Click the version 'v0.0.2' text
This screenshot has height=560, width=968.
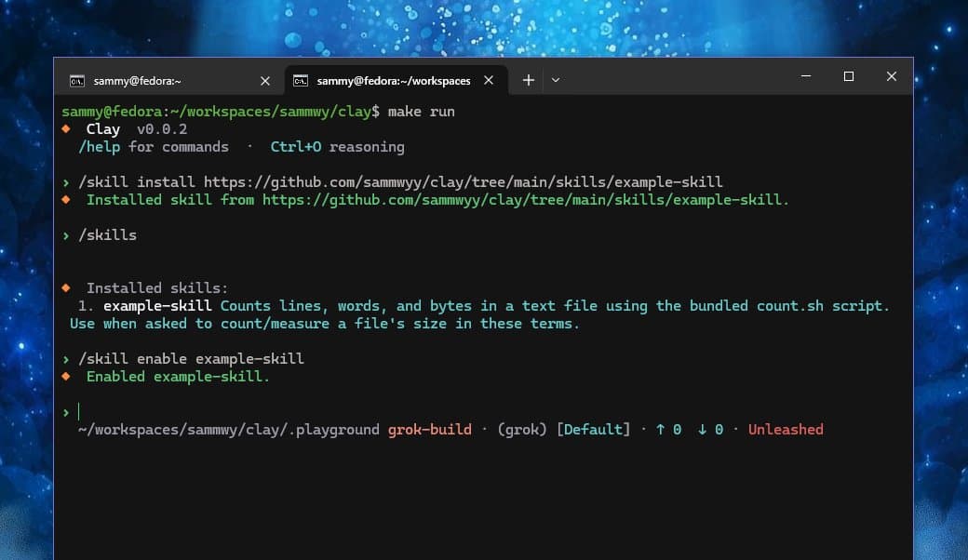coord(162,129)
